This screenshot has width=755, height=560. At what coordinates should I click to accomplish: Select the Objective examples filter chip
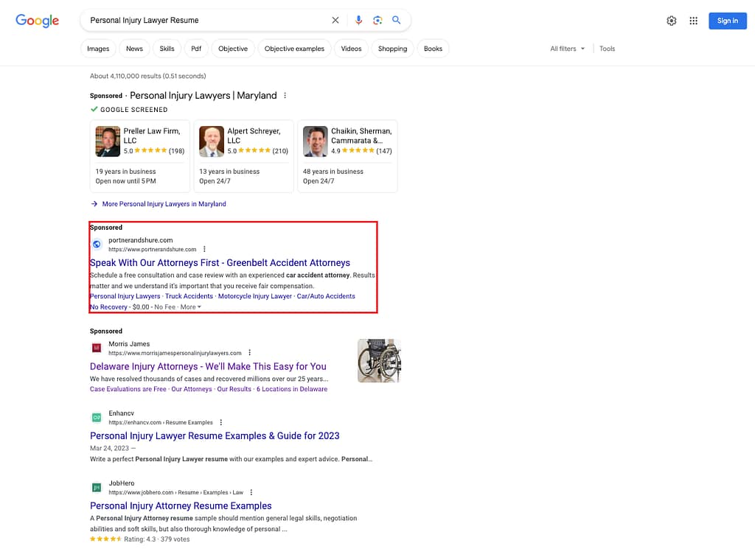click(x=294, y=49)
